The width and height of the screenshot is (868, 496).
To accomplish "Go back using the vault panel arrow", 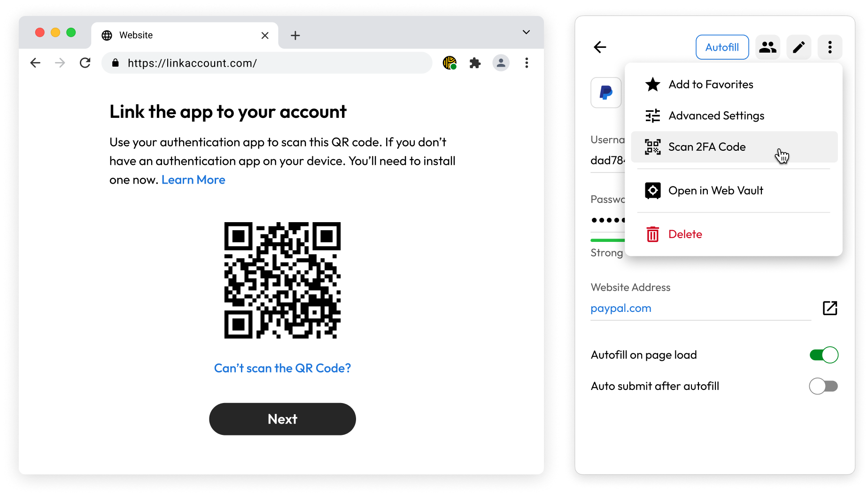I will tap(600, 47).
